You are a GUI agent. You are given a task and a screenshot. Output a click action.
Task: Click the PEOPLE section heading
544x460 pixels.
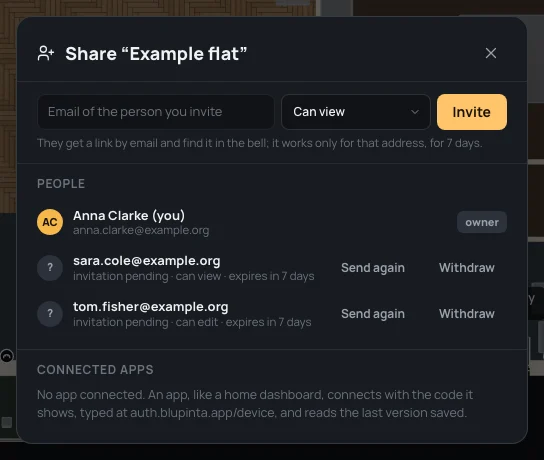[x=61, y=184]
